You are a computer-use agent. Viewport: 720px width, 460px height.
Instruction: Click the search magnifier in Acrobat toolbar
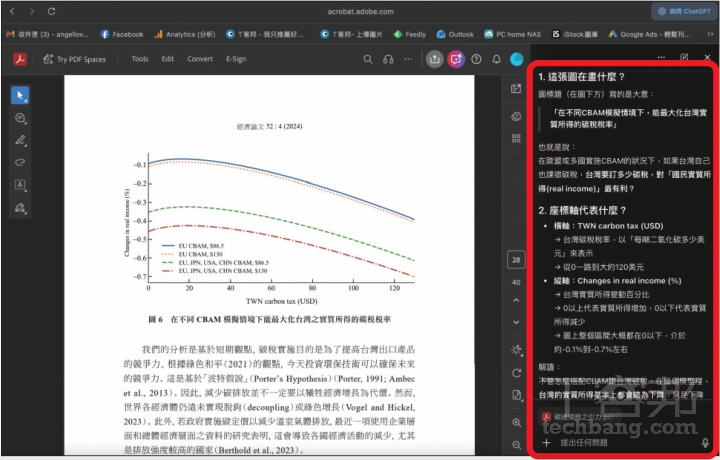click(368, 59)
